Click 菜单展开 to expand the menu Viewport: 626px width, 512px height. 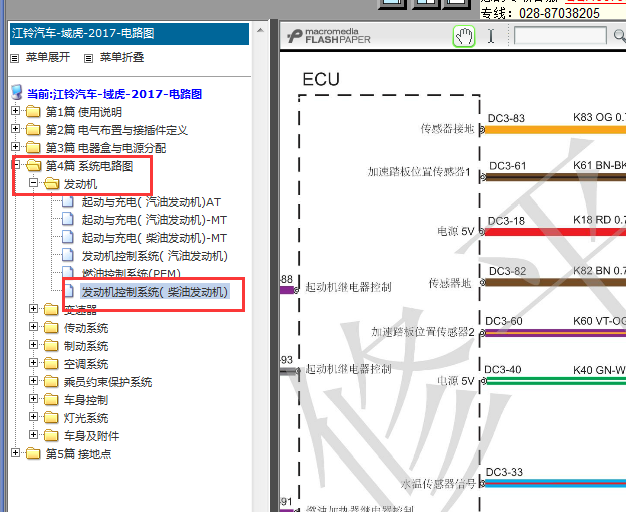48,57
